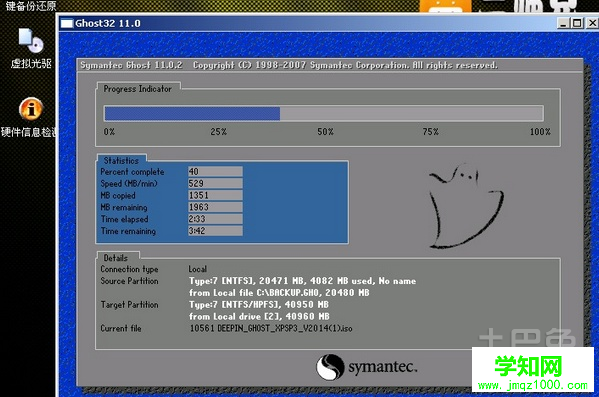The height and width of the screenshot is (397, 599).
Task: Open the 虚拟光驱 desktop icon
Action: click(x=31, y=48)
